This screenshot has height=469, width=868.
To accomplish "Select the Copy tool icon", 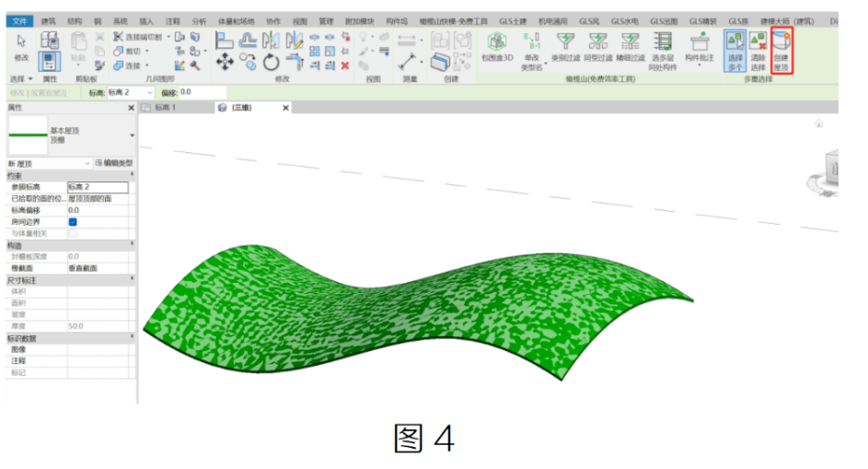I will 248,62.
